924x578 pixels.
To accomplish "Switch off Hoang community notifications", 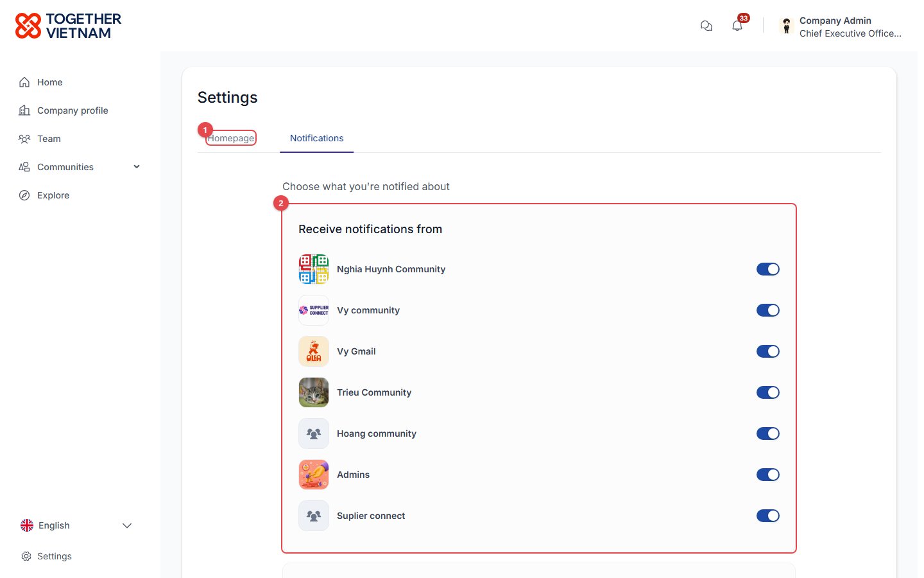I will tap(768, 433).
